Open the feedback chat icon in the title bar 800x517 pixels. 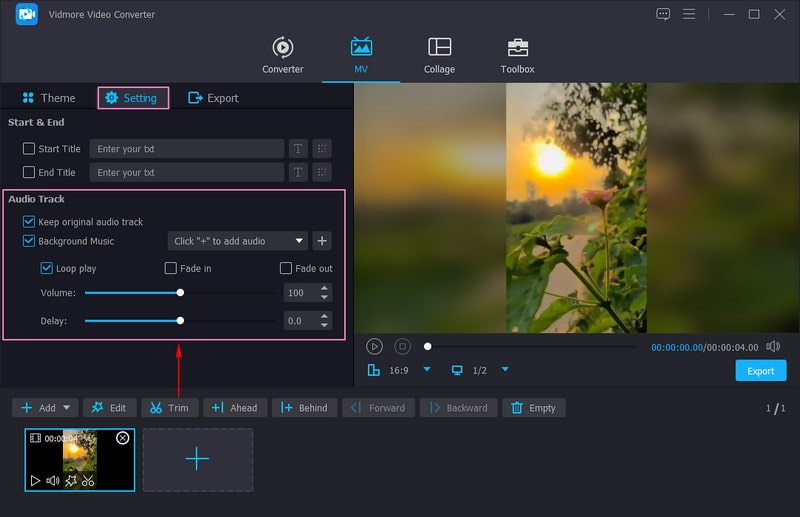(663, 14)
